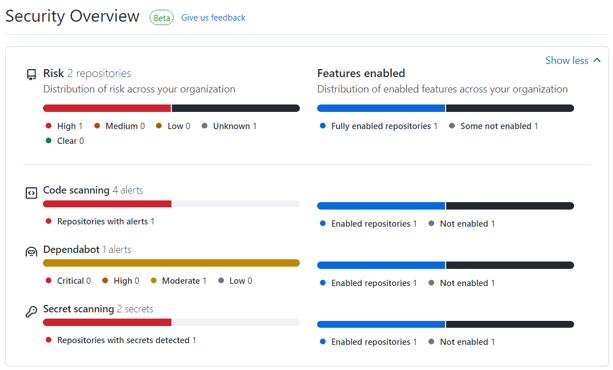Click the Code scanning icon
Viewport: 613px width, 370px height.
[31, 193]
